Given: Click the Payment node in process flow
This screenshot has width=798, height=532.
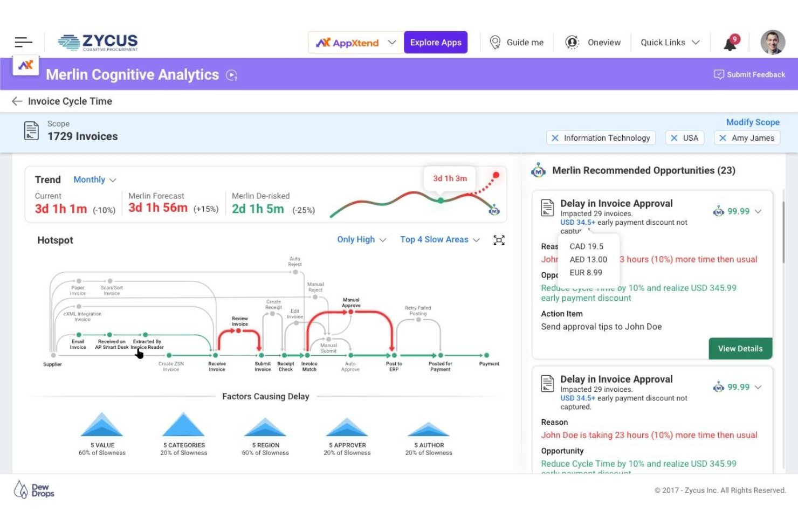Looking at the screenshot, I should click(x=486, y=356).
